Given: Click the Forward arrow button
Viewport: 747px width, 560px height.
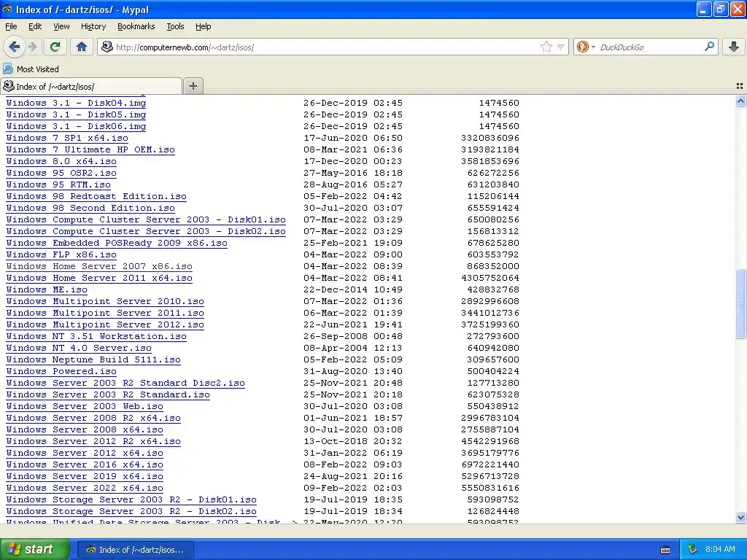Looking at the screenshot, I should pyautogui.click(x=33, y=47).
